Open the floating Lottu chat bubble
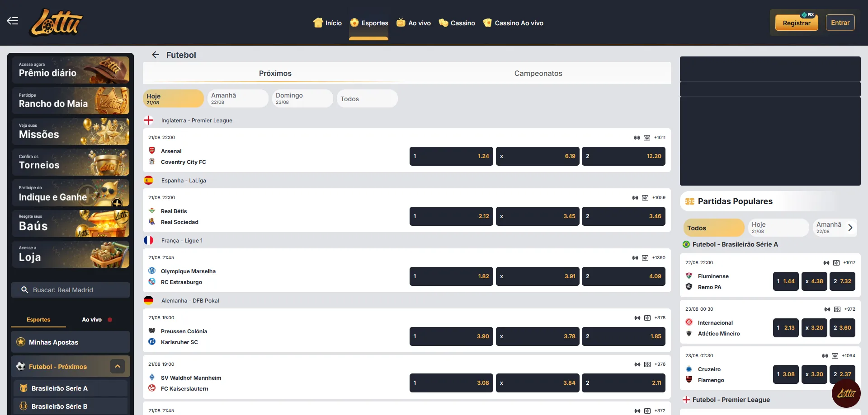 [x=846, y=393]
